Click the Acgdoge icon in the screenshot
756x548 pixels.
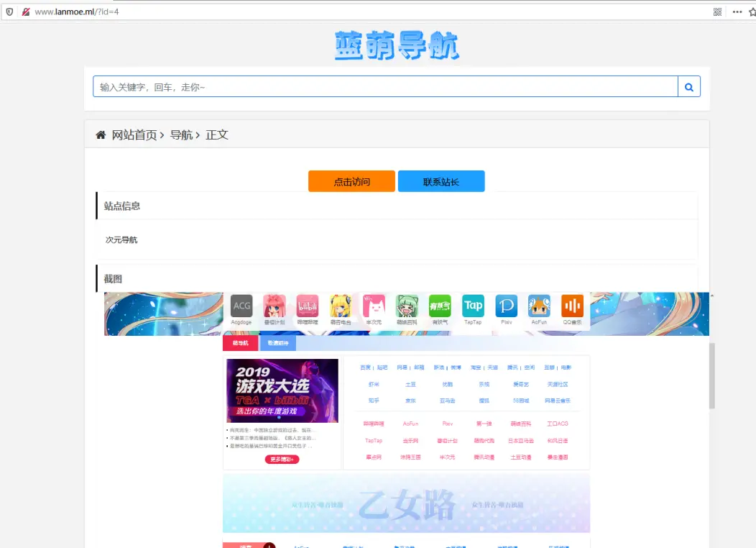coord(241,306)
